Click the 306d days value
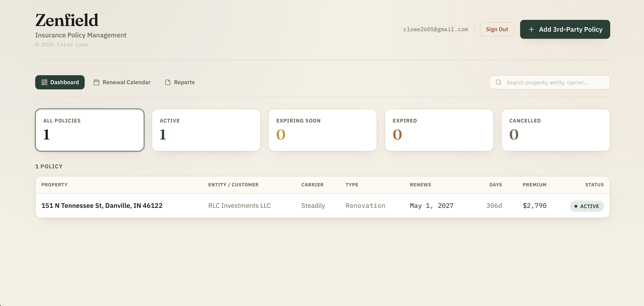This screenshot has width=644, height=306. [x=494, y=205]
